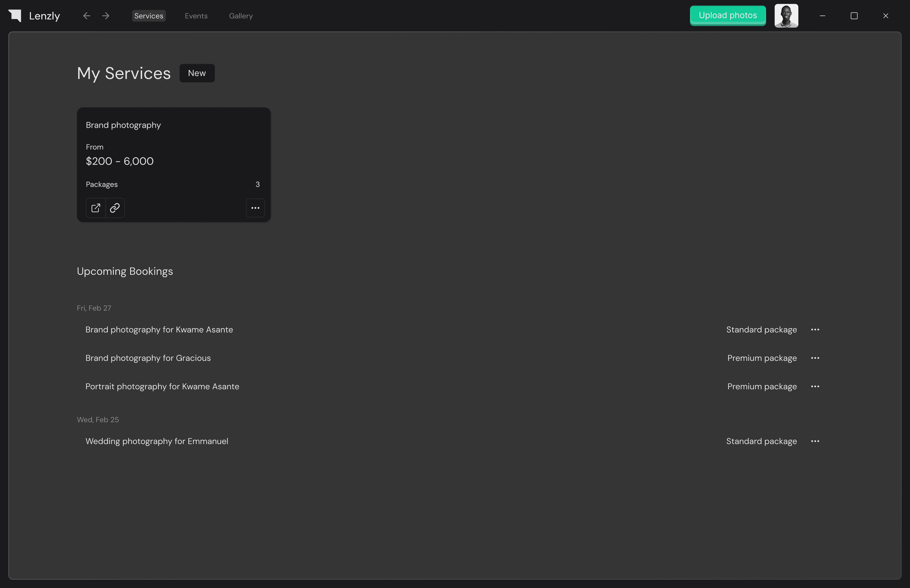The image size is (910, 588).
Task: Click the Upload photos button
Action: pyautogui.click(x=728, y=15)
